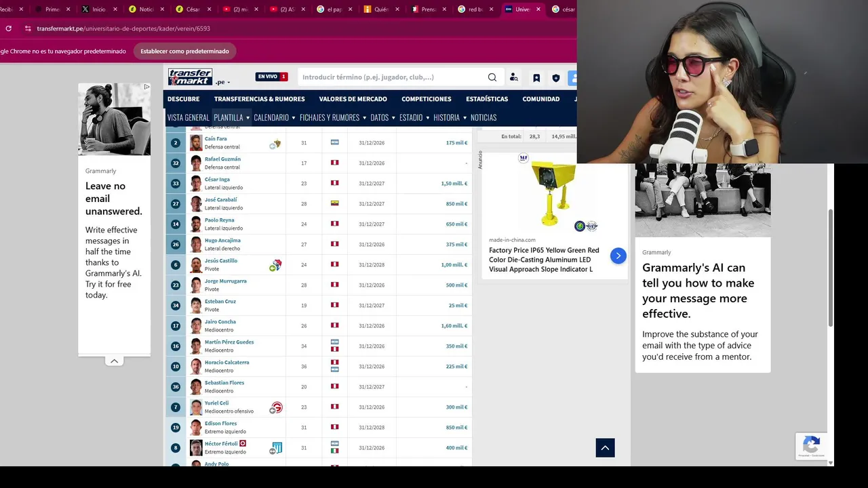
Task: Click the search magnifier icon
Action: point(492,77)
